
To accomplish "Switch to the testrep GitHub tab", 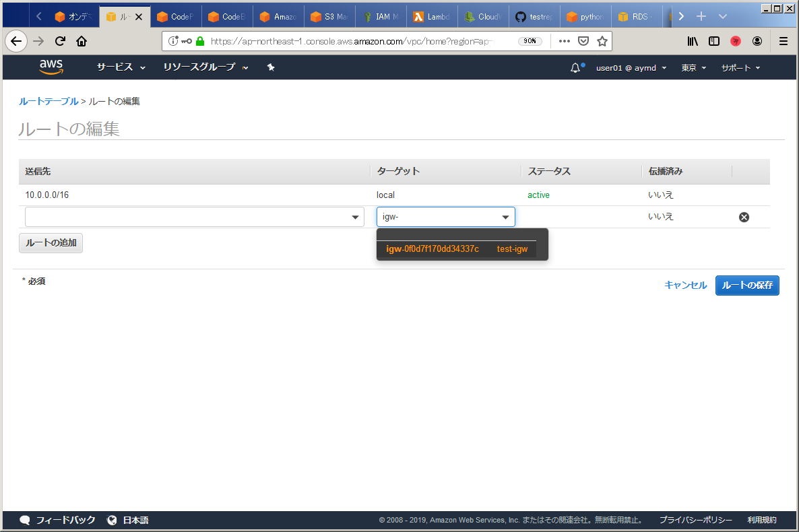I will pos(534,17).
